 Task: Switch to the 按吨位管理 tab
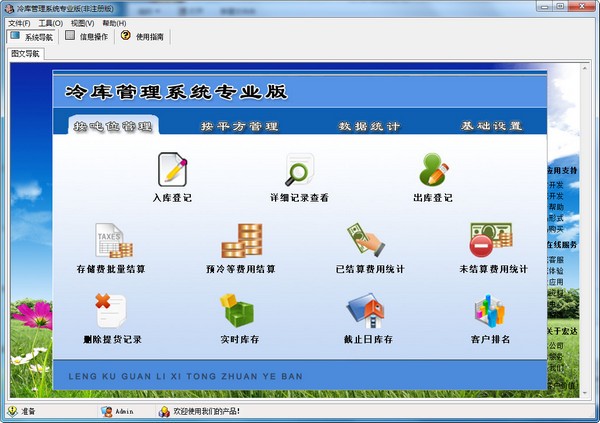coord(113,126)
